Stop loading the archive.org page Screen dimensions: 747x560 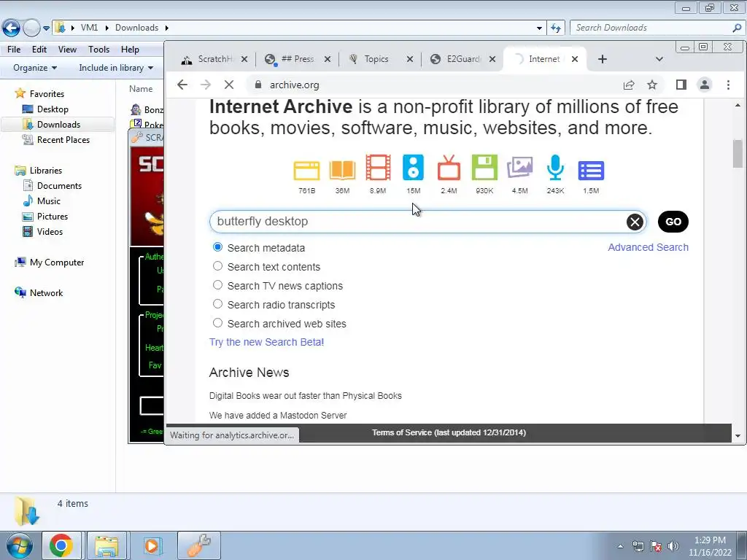tap(229, 85)
